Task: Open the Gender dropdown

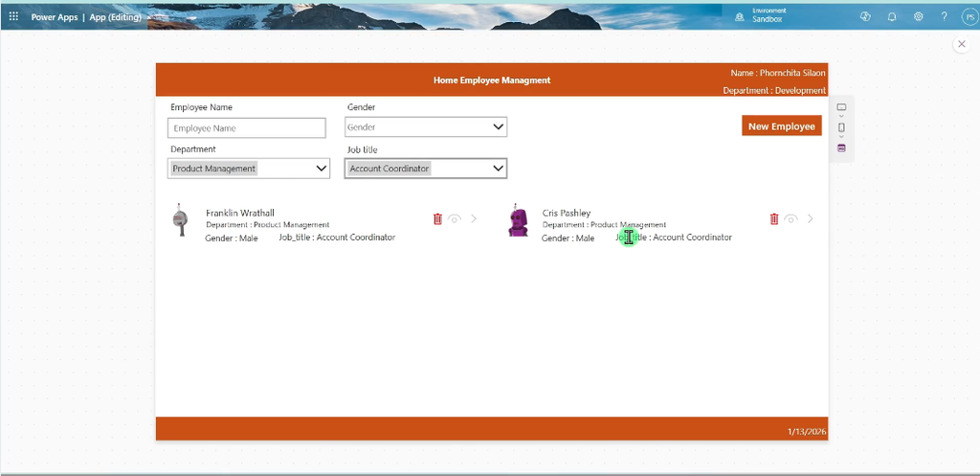Action: click(425, 127)
